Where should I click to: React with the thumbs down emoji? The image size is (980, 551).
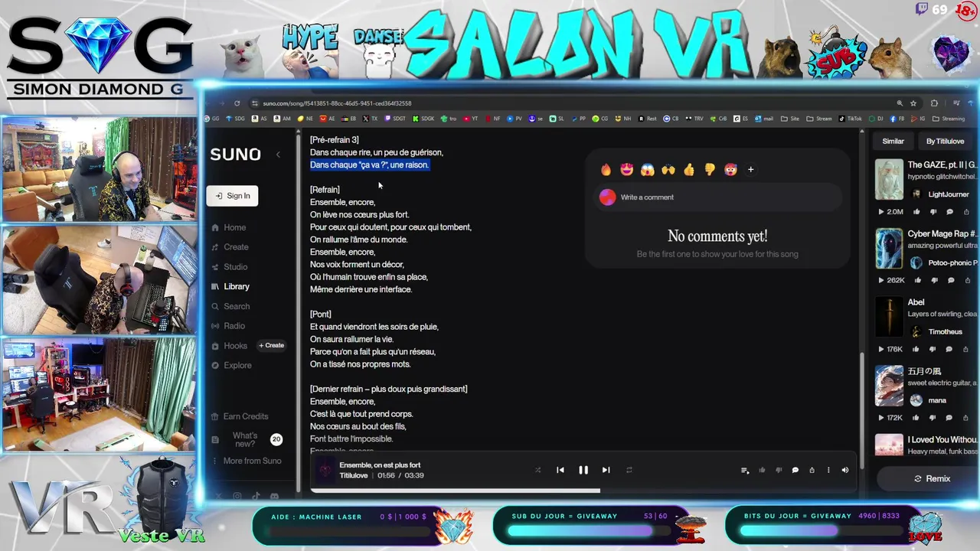(x=710, y=170)
